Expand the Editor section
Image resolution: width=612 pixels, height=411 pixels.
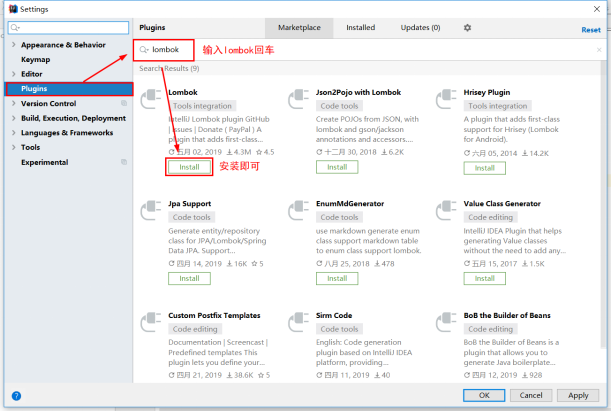[14, 74]
